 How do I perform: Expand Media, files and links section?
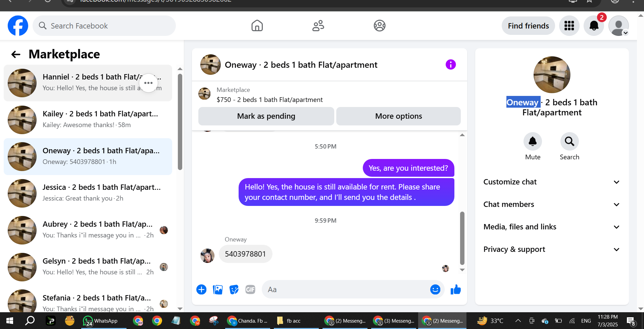(x=552, y=227)
